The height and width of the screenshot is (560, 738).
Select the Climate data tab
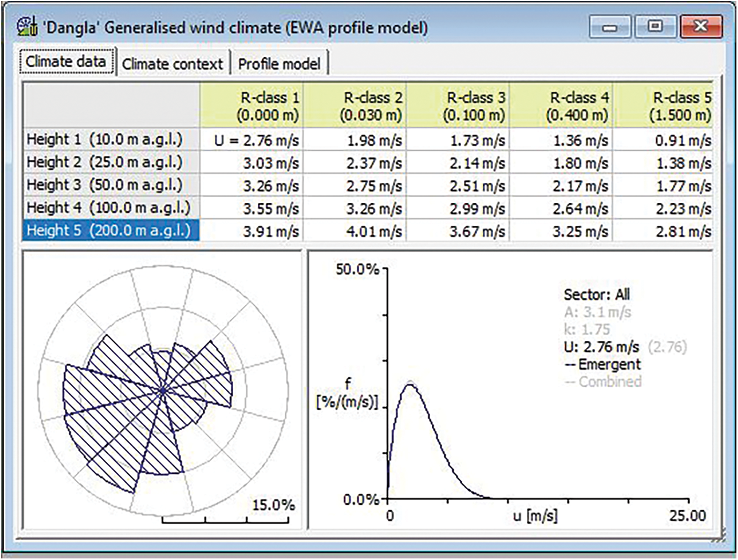click(66, 62)
